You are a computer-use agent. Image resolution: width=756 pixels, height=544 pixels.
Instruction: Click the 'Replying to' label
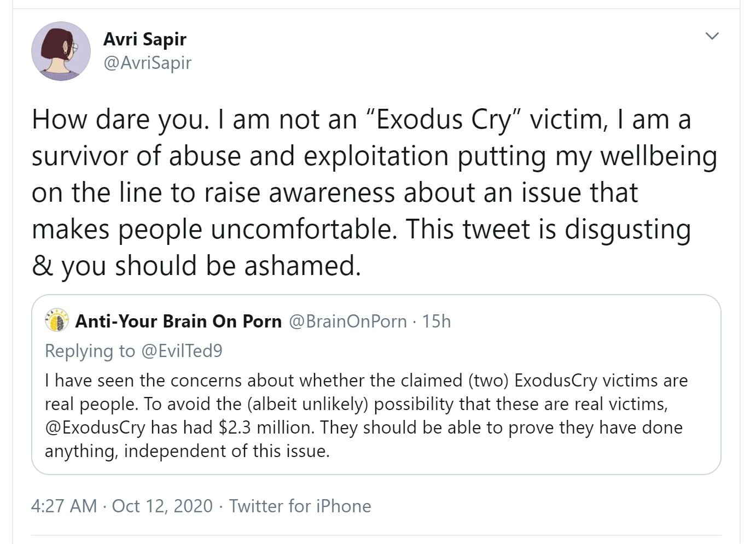(x=90, y=350)
